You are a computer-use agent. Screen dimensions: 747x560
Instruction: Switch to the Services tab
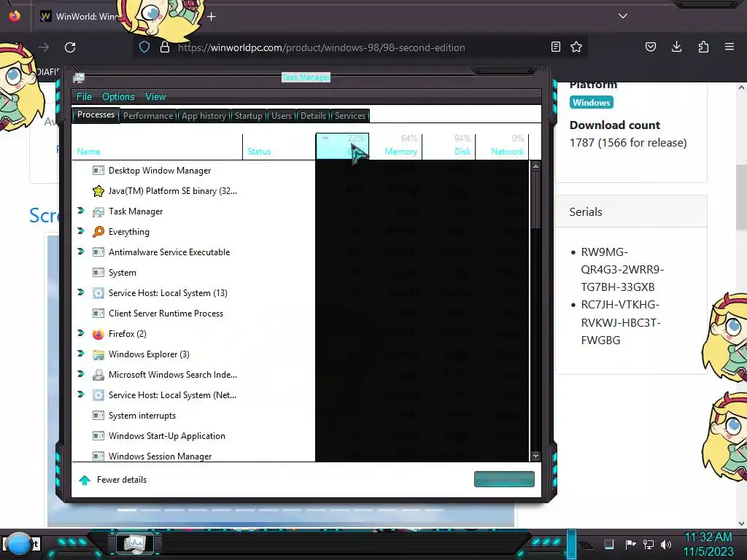click(x=349, y=116)
